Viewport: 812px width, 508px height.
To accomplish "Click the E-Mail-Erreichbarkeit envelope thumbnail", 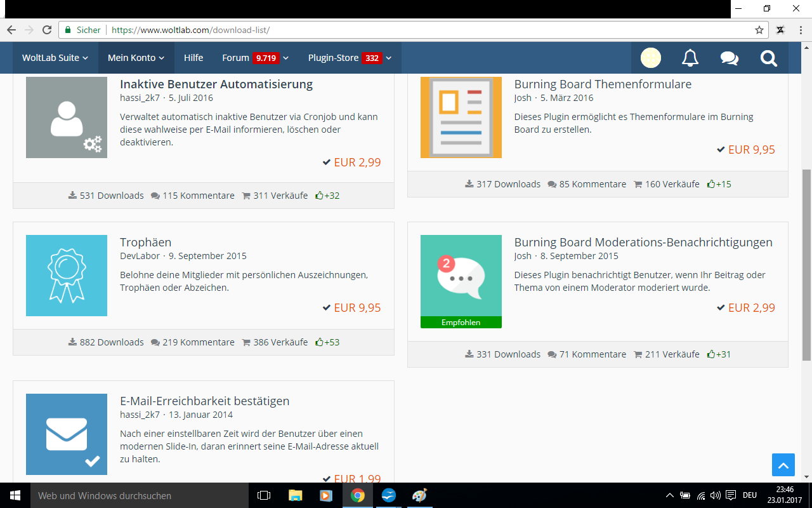I will pyautogui.click(x=67, y=434).
